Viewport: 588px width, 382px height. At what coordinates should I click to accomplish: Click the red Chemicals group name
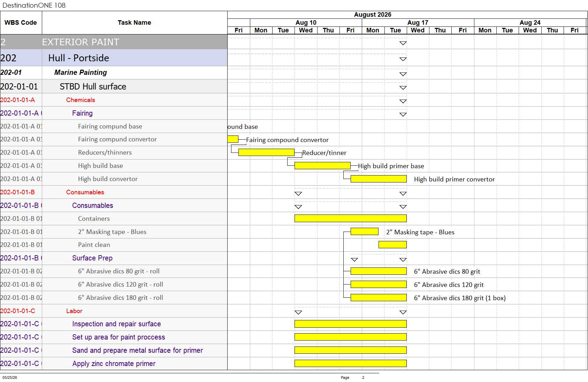pyautogui.click(x=81, y=100)
